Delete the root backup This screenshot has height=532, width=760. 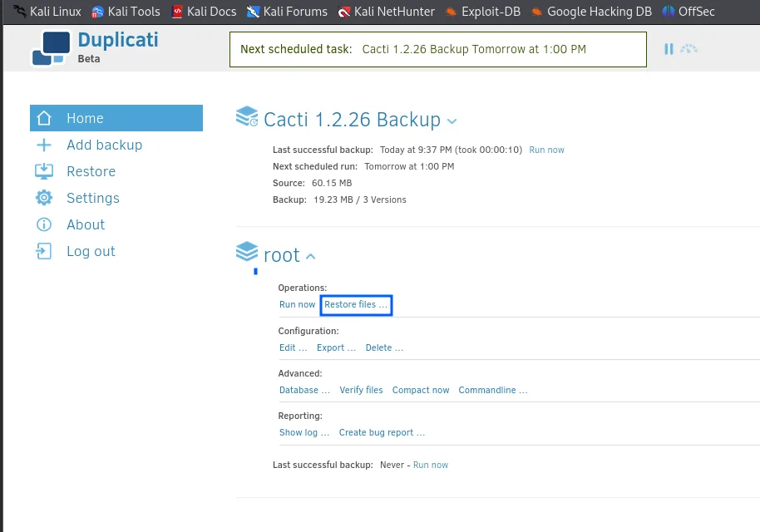tap(384, 348)
